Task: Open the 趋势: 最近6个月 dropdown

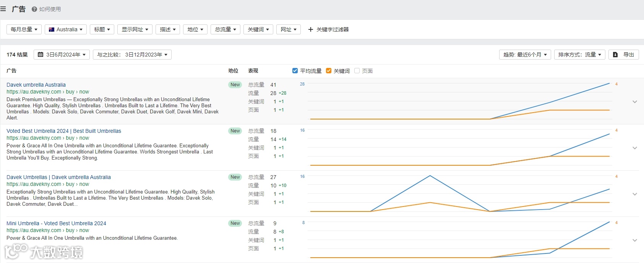Action: (525, 55)
